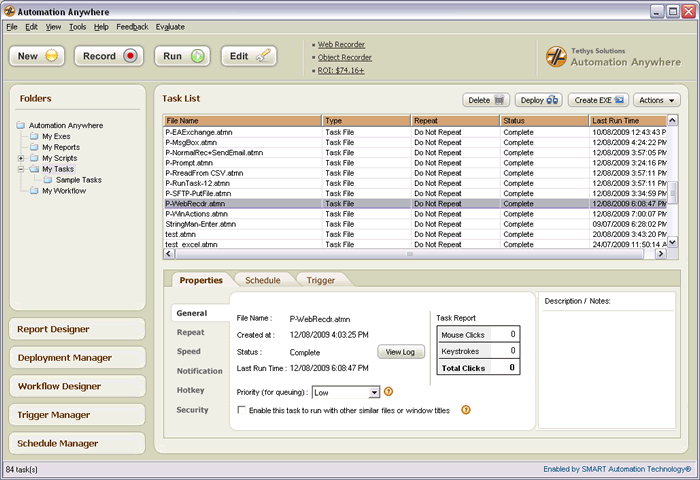Image resolution: width=700 pixels, height=480 pixels.
Task: Enable task to run with similar files checkbox
Action: (242, 410)
